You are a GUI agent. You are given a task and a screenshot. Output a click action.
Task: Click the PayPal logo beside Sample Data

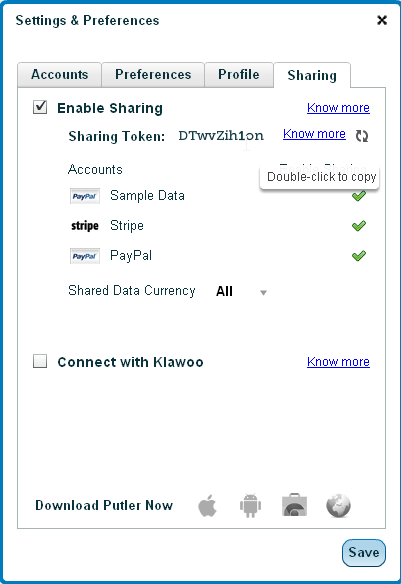coord(85,196)
